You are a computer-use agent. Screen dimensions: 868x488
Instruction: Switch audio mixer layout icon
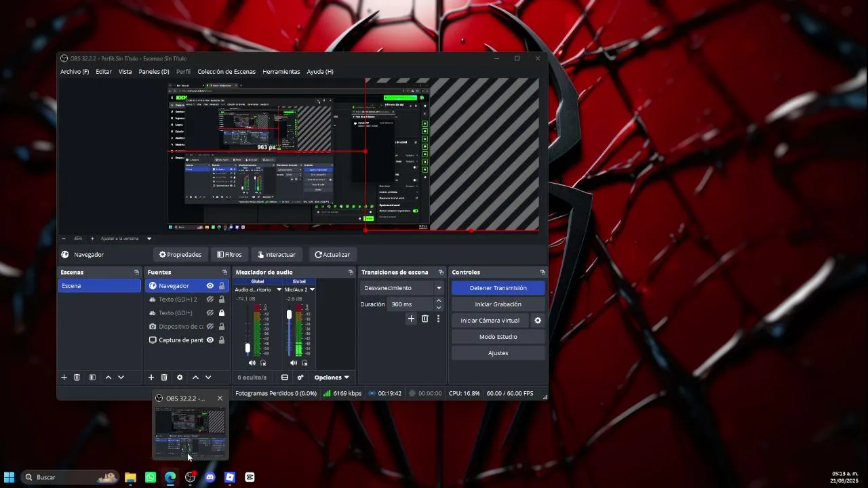tap(285, 378)
